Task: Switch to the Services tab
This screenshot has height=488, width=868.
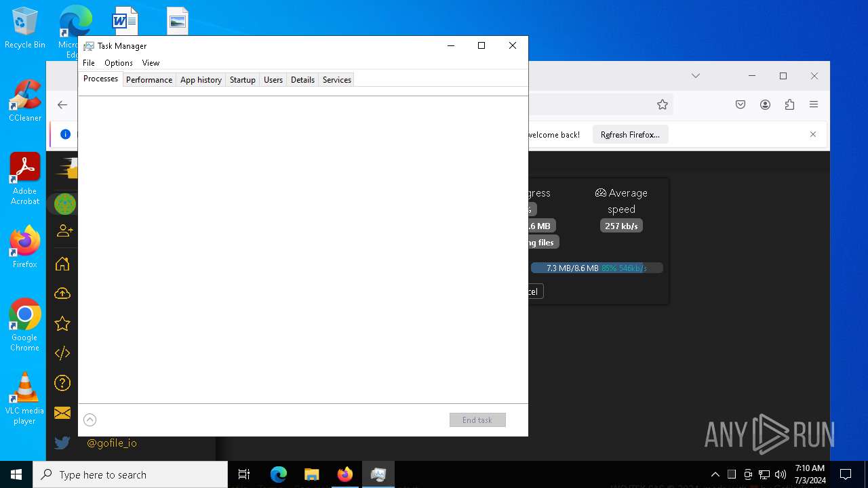Action: click(x=337, y=79)
